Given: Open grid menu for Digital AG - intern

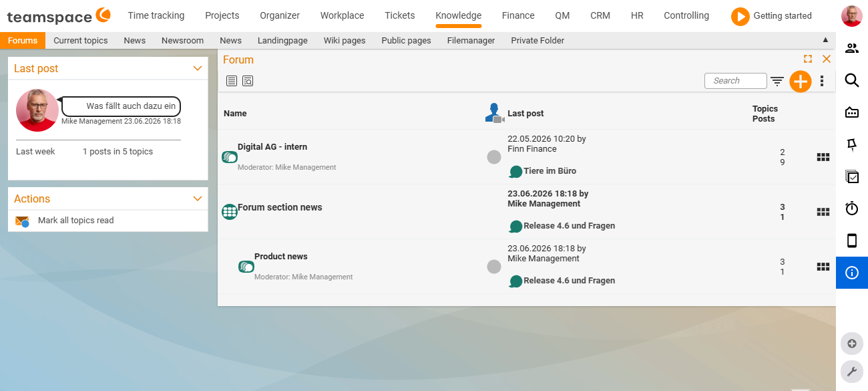Looking at the screenshot, I should [x=823, y=157].
